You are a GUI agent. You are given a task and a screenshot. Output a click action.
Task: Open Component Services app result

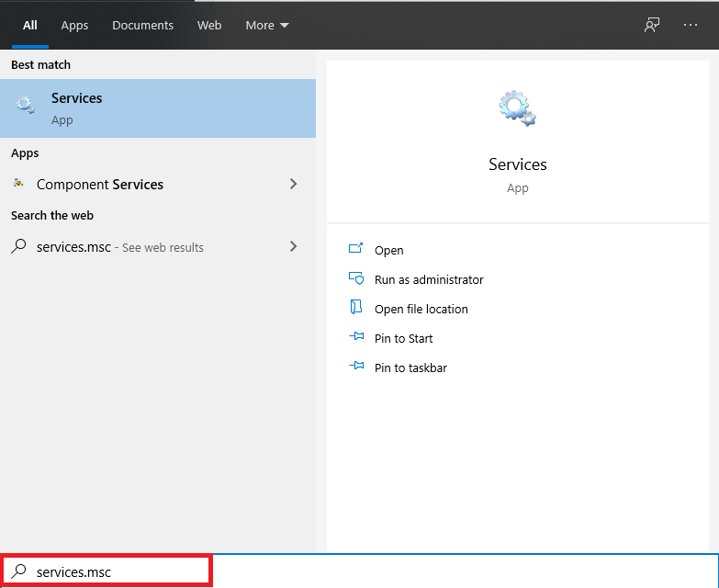(158, 185)
